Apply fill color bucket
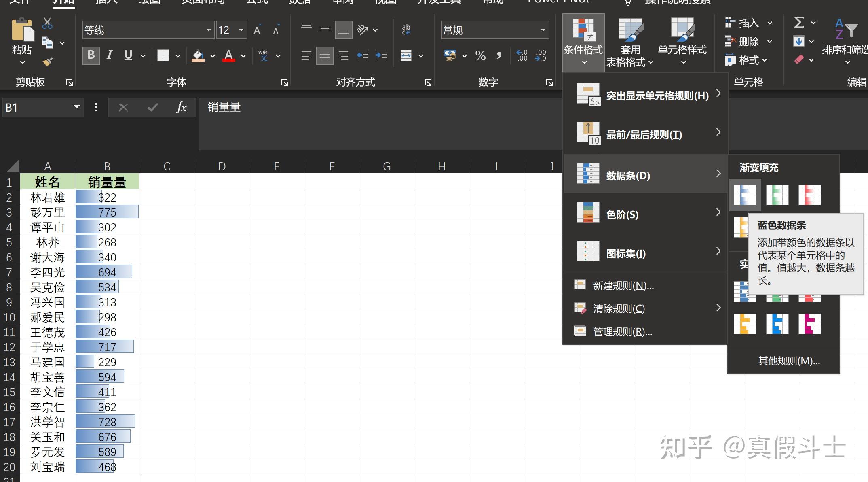868x482 pixels. (198, 55)
